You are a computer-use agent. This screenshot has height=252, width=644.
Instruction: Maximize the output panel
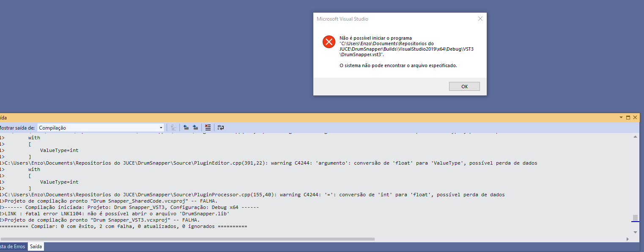click(628, 117)
